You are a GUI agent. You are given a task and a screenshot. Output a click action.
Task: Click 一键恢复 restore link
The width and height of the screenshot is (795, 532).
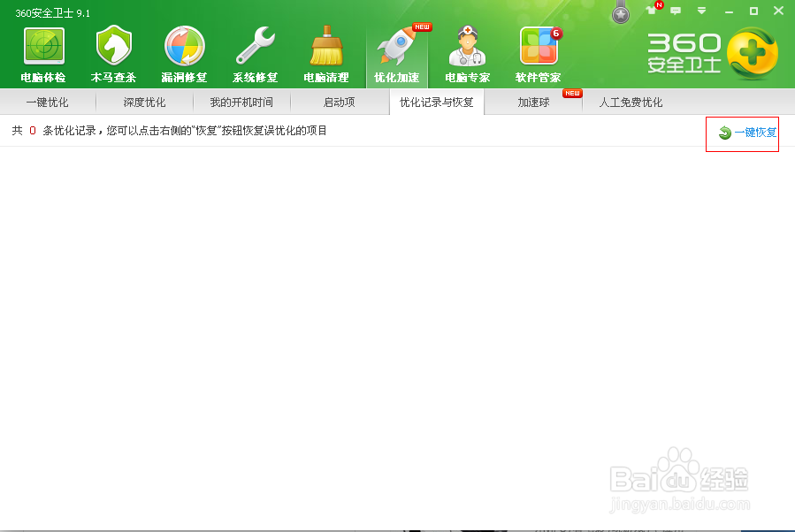click(747, 133)
